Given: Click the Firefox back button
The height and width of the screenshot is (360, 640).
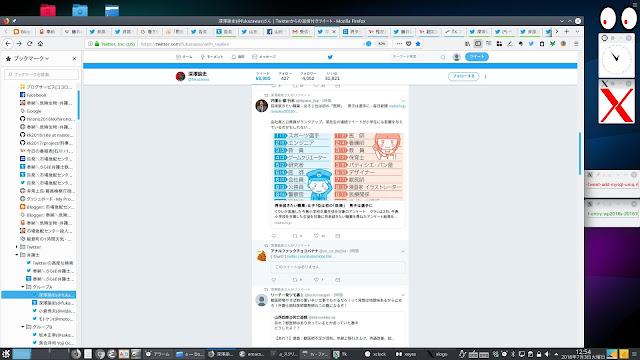Looking at the screenshot, I should (8, 44).
